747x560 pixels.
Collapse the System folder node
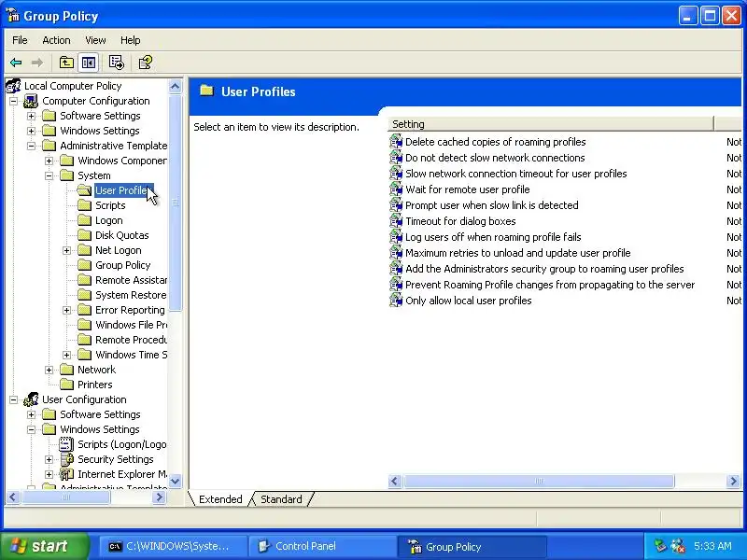click(49, 175)
